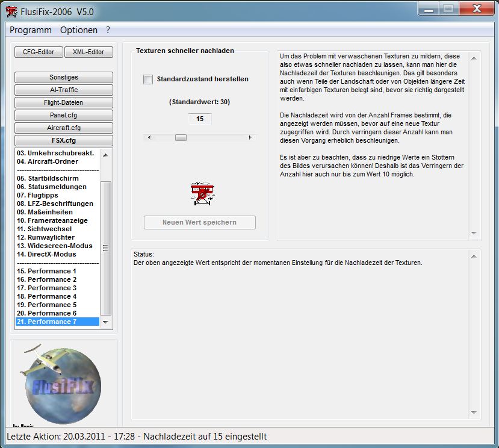Click the FlusiFix title bar app icon
This screenshot has height=448, width=499.
11,12
